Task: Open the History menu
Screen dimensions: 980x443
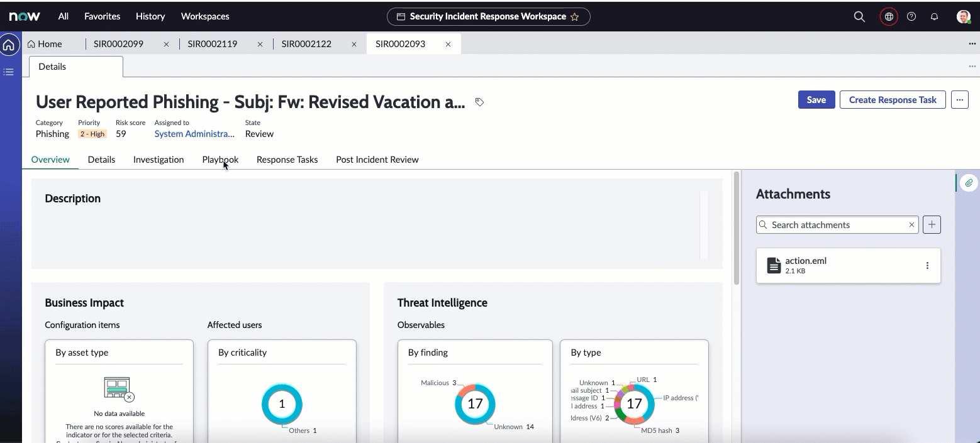Action: pyautogui.click(x=150, y=16)
